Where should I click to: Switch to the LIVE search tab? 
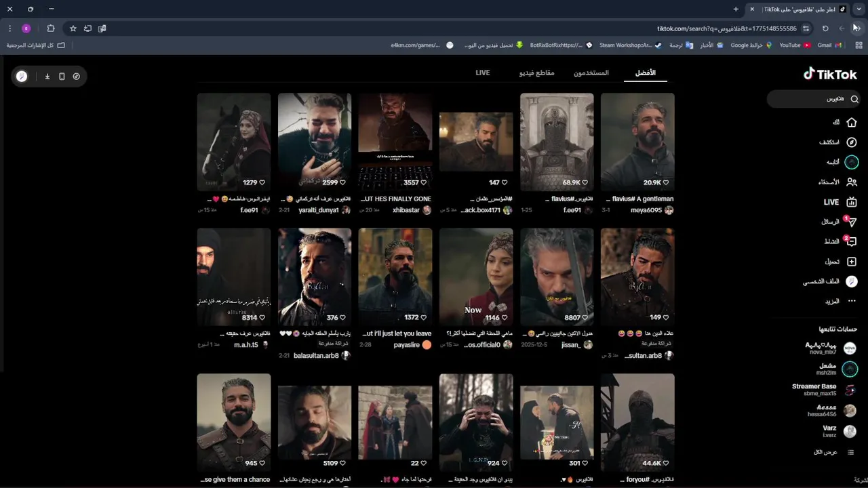point(483,73)
